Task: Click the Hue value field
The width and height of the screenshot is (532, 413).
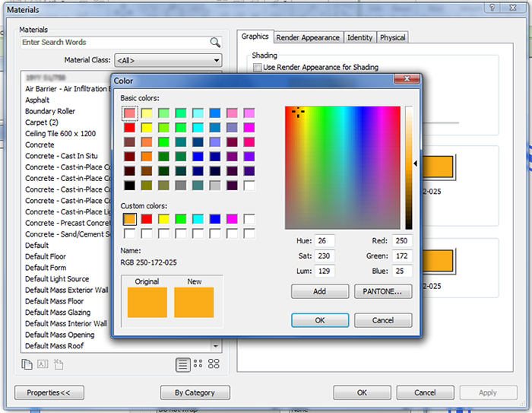Action: coord(325,241)
